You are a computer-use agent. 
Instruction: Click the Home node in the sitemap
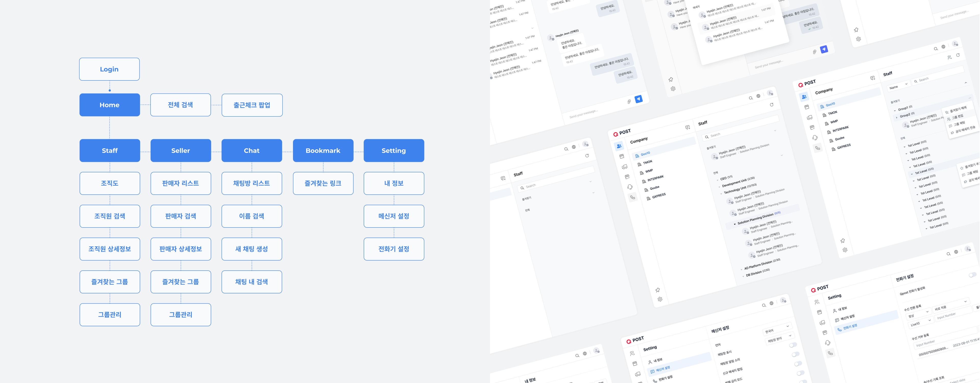[109, 105]
